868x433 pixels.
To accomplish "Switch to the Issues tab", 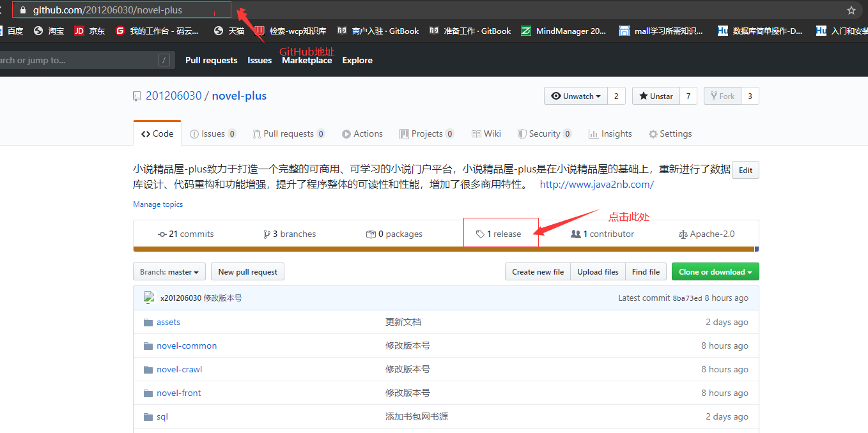I will click(x=213, y=133).
